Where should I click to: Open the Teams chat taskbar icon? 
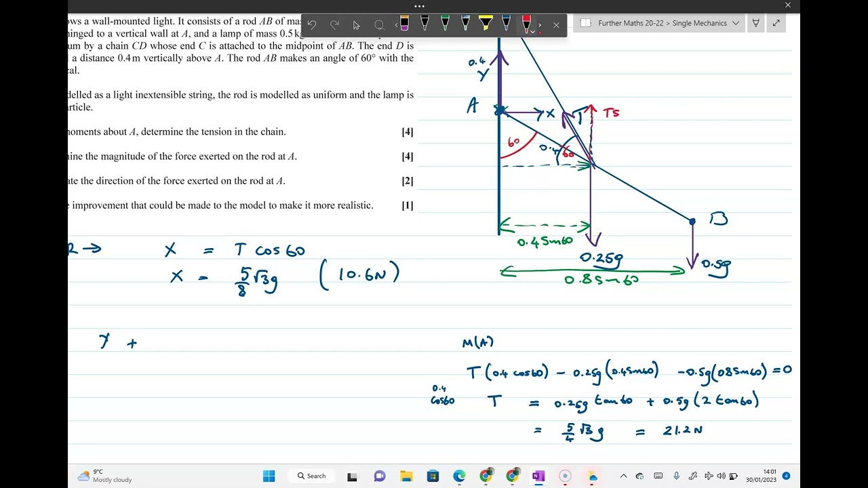(x=379, y=476)
